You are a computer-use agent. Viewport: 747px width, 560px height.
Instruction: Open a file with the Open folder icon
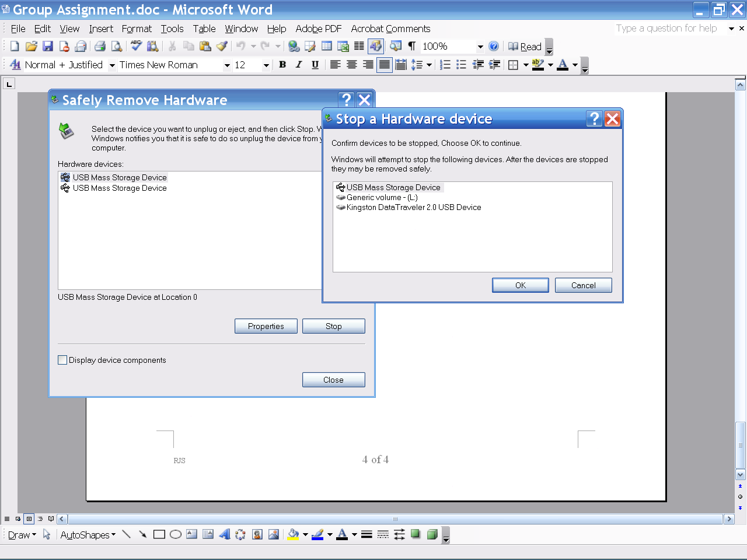[32, 46]
